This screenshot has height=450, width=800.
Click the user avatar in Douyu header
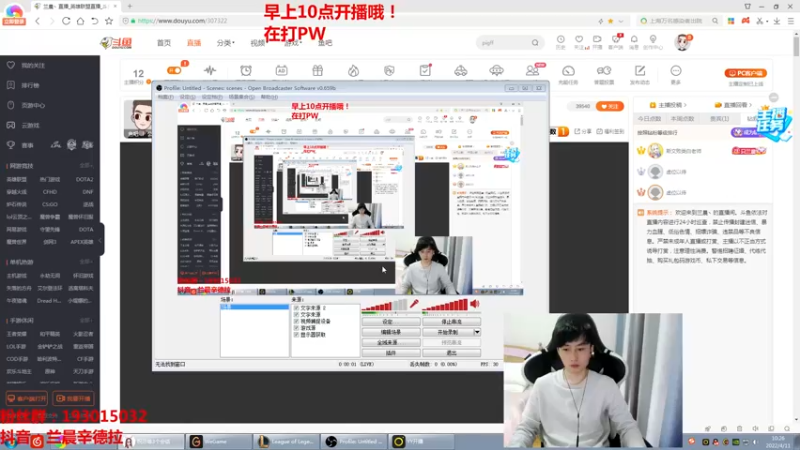click(x=682, y=42)
